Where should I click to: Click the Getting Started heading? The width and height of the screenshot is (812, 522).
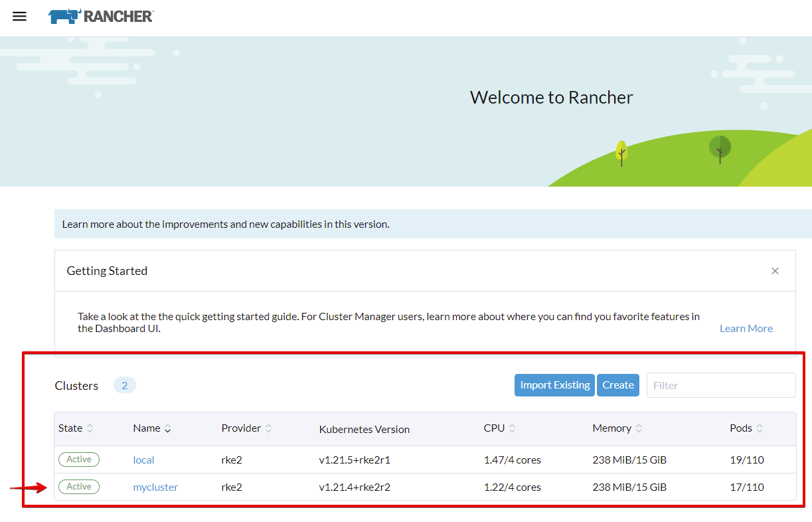click(x=107, y=271)
